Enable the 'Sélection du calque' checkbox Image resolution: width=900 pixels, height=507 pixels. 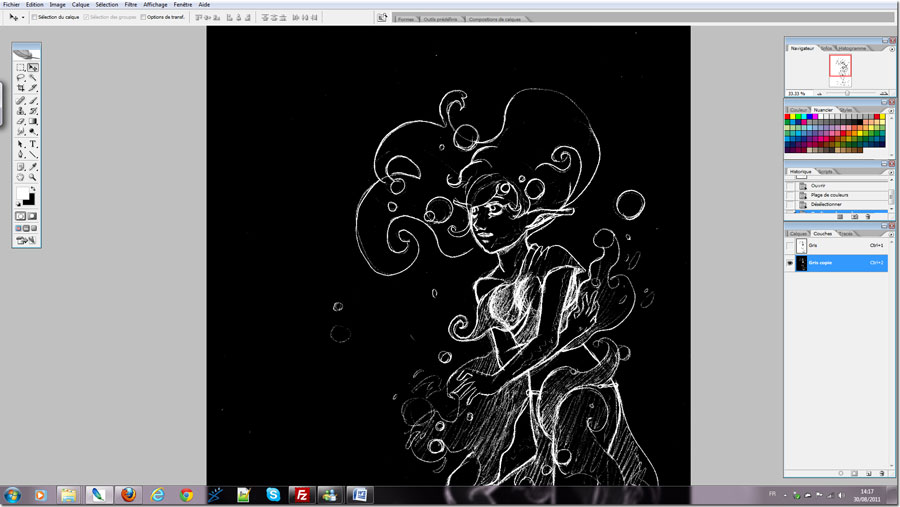click(x=35, y=17)
